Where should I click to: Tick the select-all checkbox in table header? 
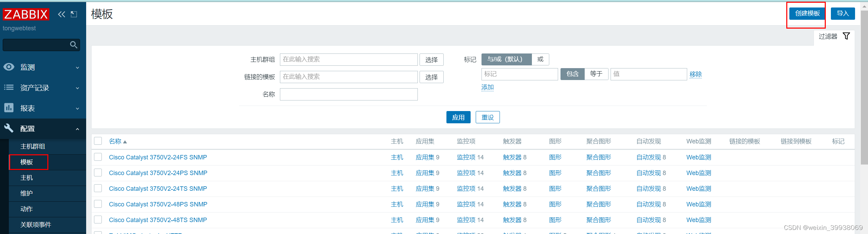pyautogui.click(x=98, y=141)
